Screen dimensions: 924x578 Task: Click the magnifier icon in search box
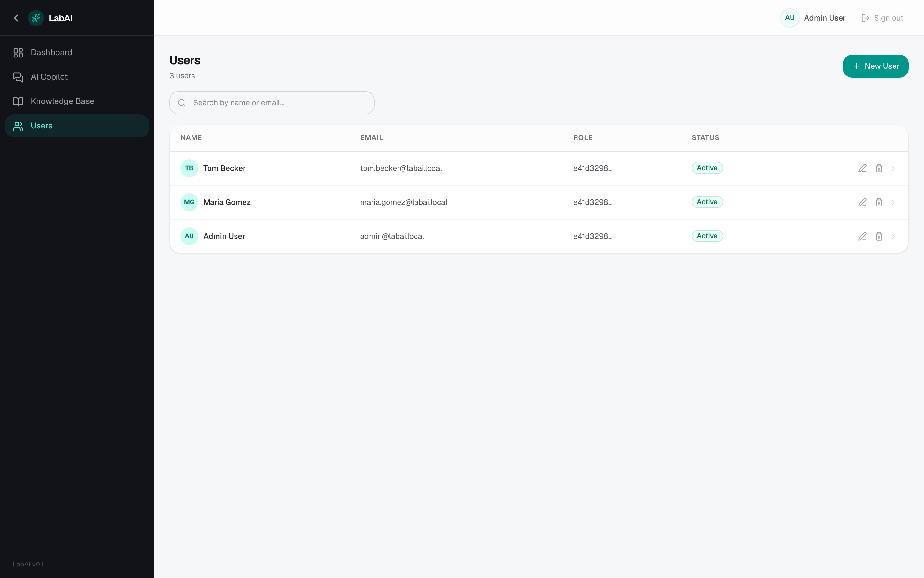182,103
